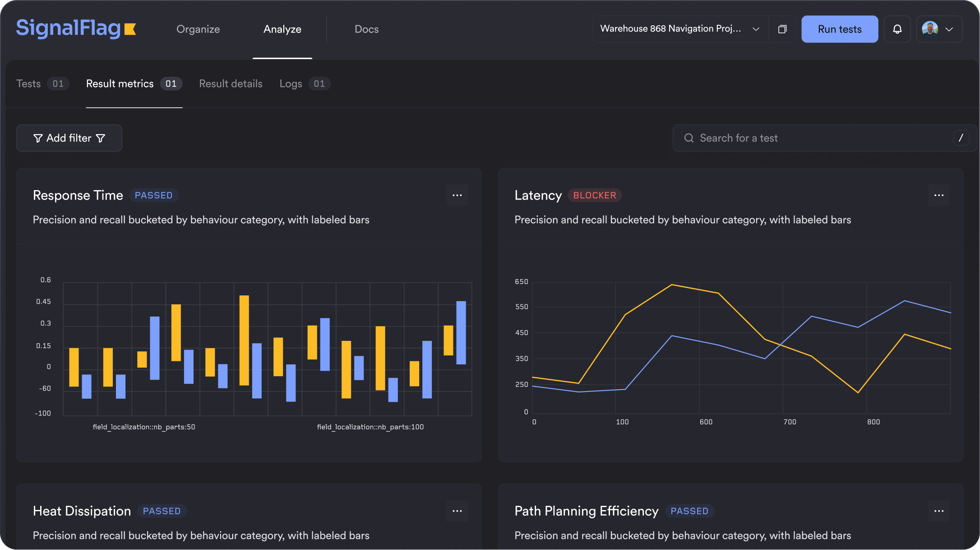
Task: Click the tallest yellow bar in Response Time
Action: 244,340
